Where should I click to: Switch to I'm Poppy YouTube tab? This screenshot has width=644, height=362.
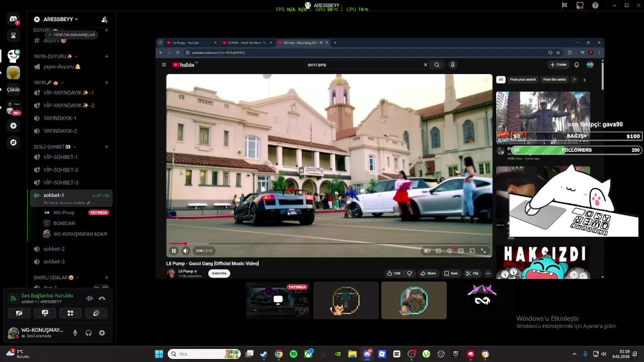pyautogui.click(x=192, y=43)
